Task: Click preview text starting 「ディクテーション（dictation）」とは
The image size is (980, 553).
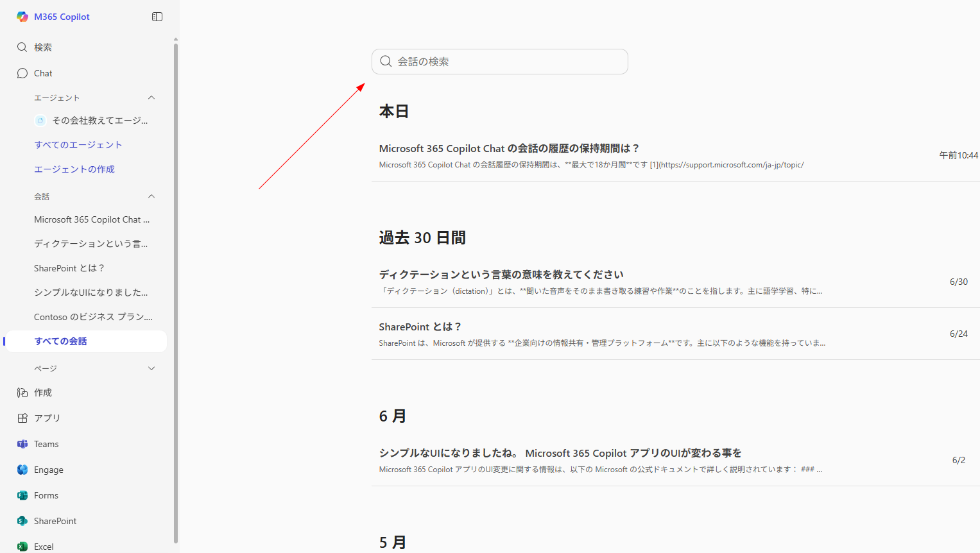Action: tap(601, 291)
